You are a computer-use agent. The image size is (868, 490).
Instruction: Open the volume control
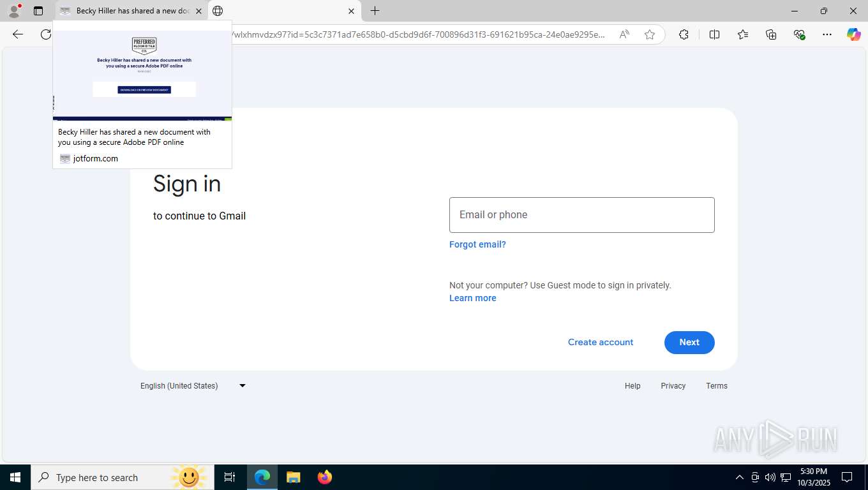(x=770, y=477)
